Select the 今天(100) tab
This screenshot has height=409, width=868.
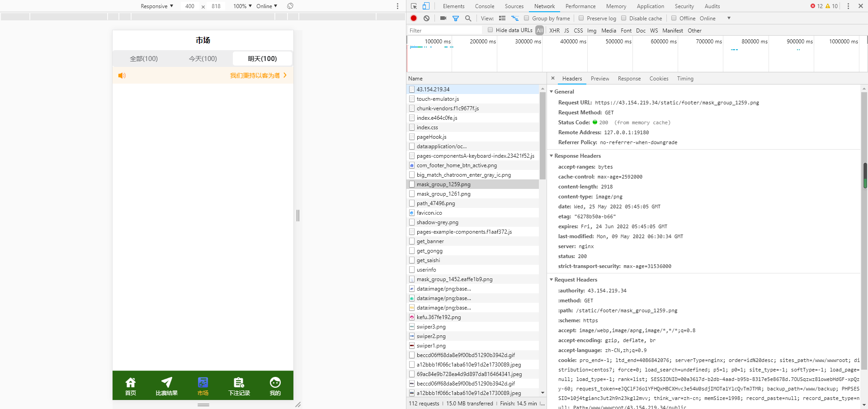pyautogui.click(x=203, y=59)
